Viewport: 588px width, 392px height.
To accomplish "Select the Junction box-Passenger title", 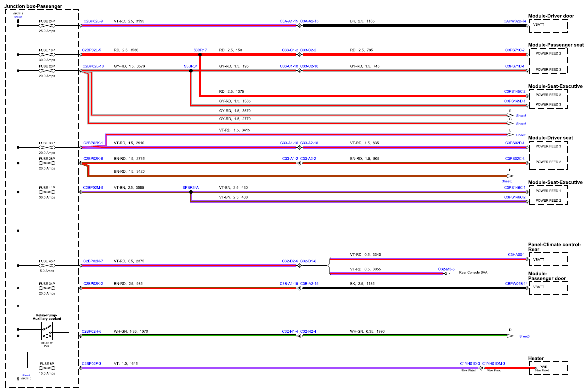I will 33,7.
